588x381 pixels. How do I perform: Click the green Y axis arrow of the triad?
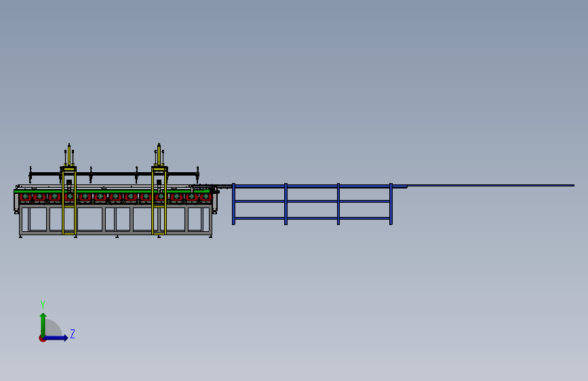43,325
